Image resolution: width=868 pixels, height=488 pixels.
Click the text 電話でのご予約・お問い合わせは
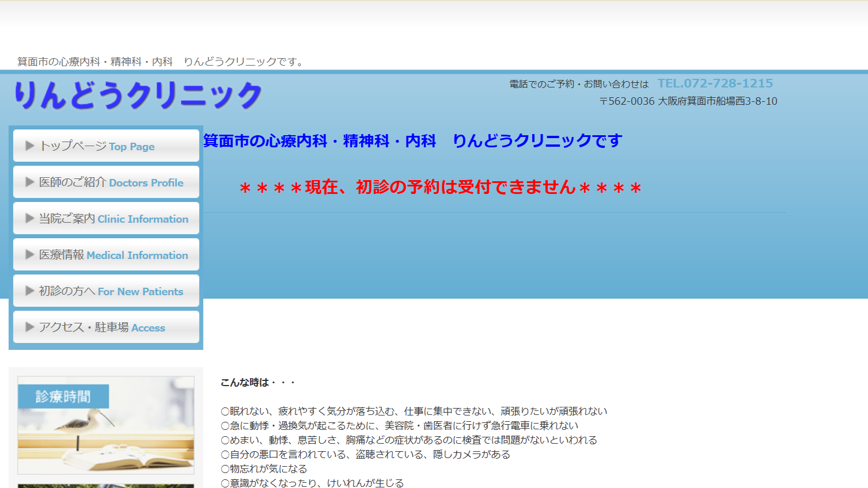point(579,84)
